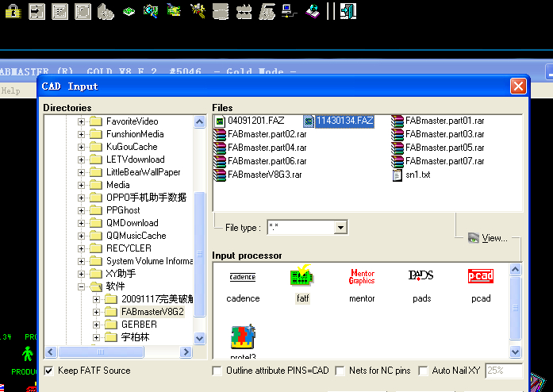Image resolution: width=553 pixels, height=392 pixels.
Task: Click the FABmasterV8G2 folder icon
Action: tap(111, 312)
